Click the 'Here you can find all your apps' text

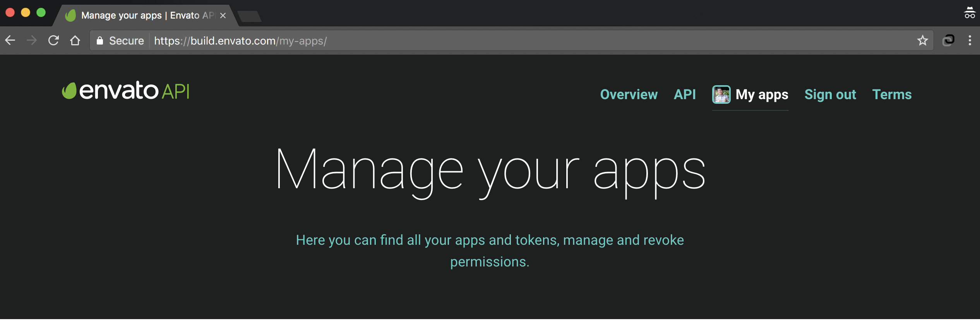click(x=490, y=251)
